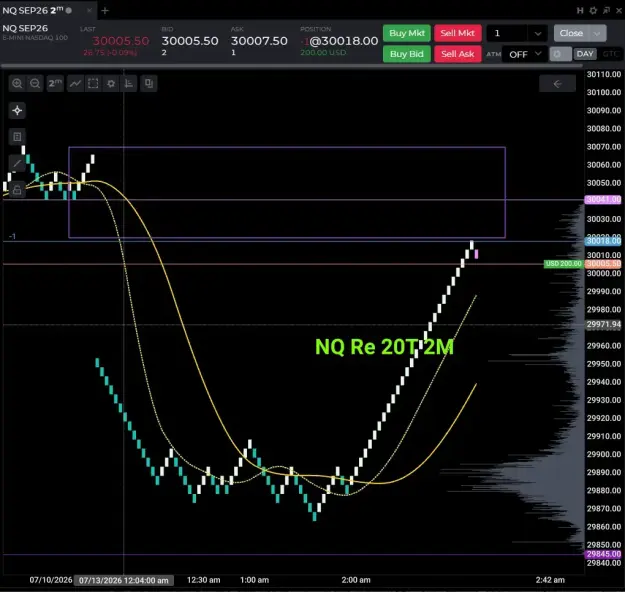Open window settings gear in title bar

click(x=593, y=11)
